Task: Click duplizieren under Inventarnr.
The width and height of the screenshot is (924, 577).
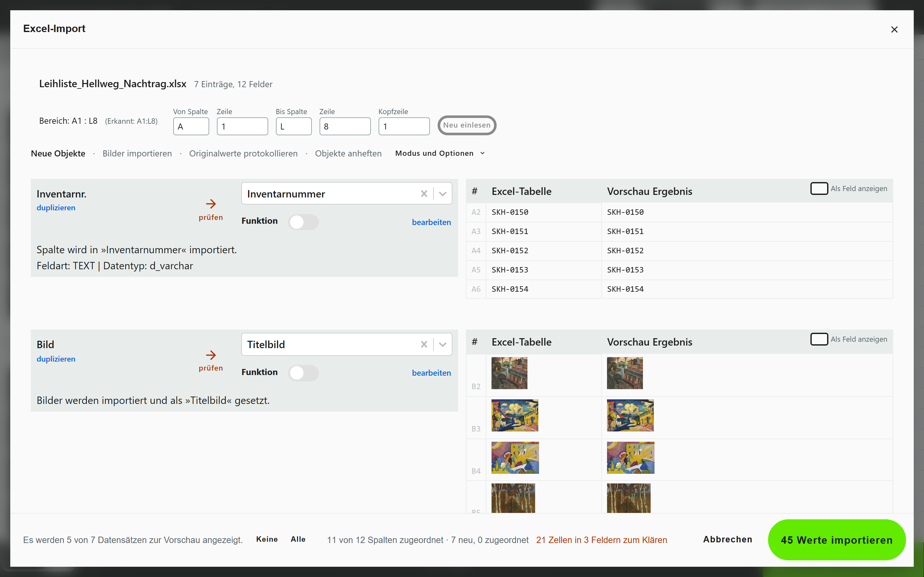Action: click(56, 208)
